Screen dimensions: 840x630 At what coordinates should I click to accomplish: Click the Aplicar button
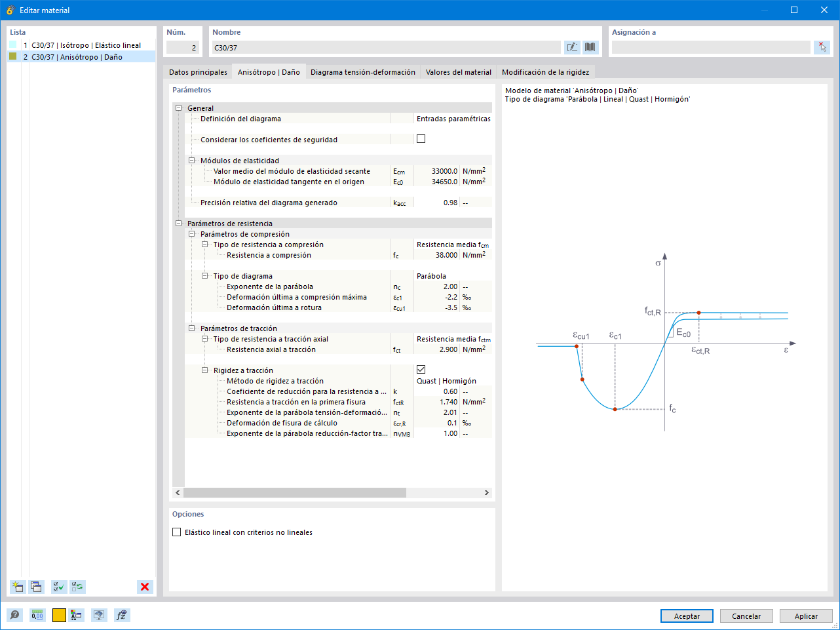pyautogui.click(x=806, y=616)
